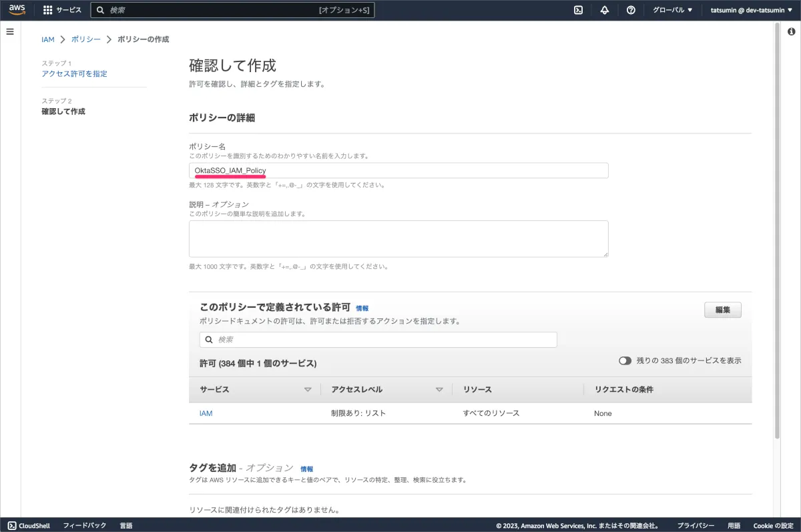
Task: Open CloudShell from the top bar icon
Action: click(x=579, y=10)
